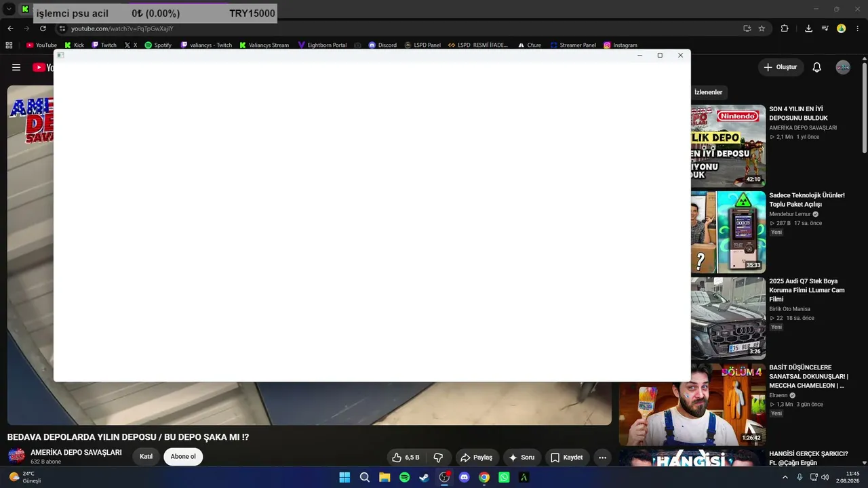This screenshot has height=488, width=868.
Task: Open the Chrome extensions puzzle icon
Action: (x=785, y=28)
